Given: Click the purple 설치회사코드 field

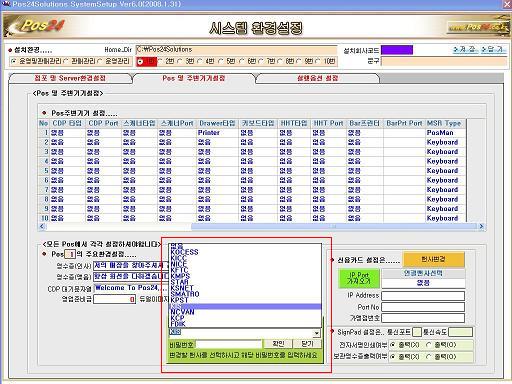Looking at the screenshot, I should [x=397, y=50].
